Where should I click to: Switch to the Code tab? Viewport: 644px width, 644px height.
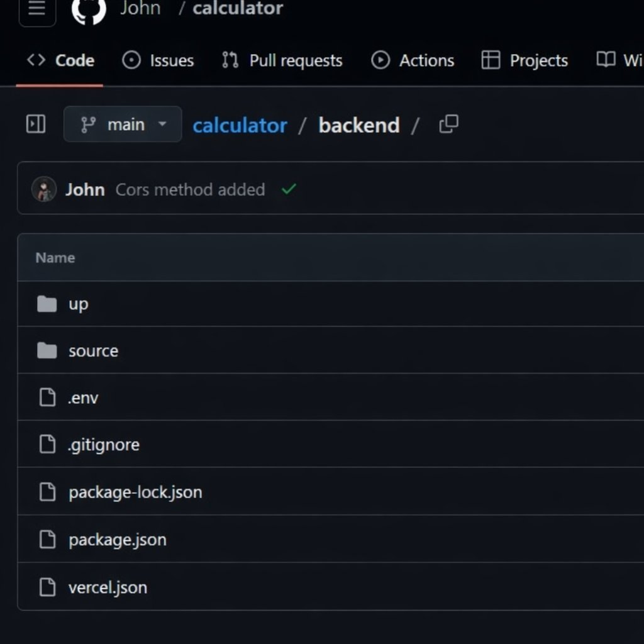pyautogui.click(x=60, y=60)
